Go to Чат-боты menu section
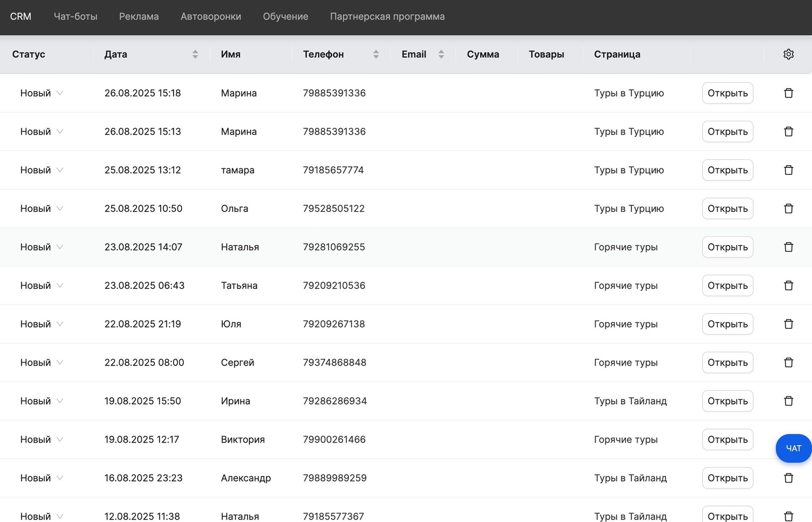Screen dimensions: 812x522 tap(75, 16)
